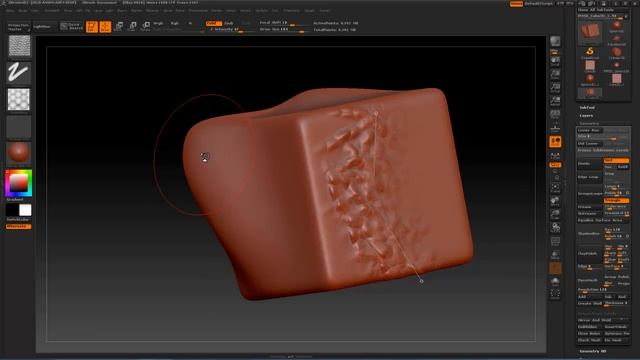
Task: Select the Rotate tool in top shelf
Action: coord(145,27)
